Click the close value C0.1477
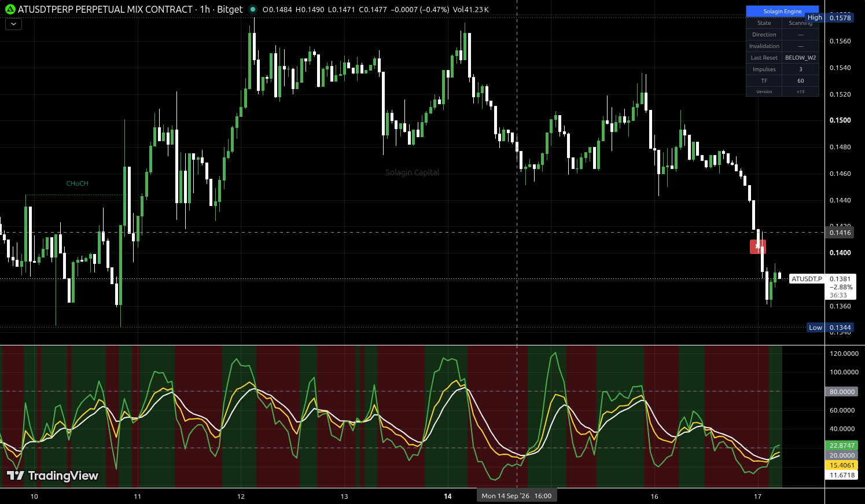 tap(373, 10)
